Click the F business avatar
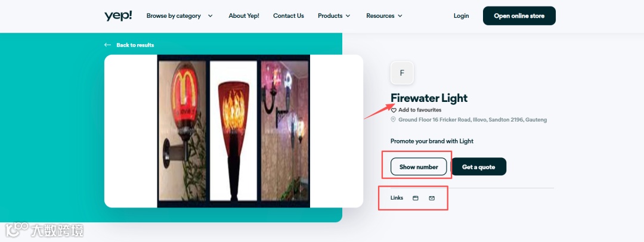 tap(402, 73)
